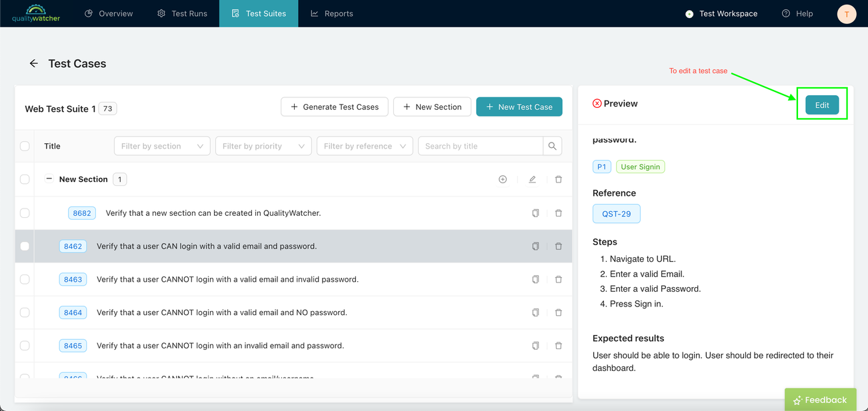The image size is (868, 411).
Task: Click in the Search by title field
Action: (481, 146)
